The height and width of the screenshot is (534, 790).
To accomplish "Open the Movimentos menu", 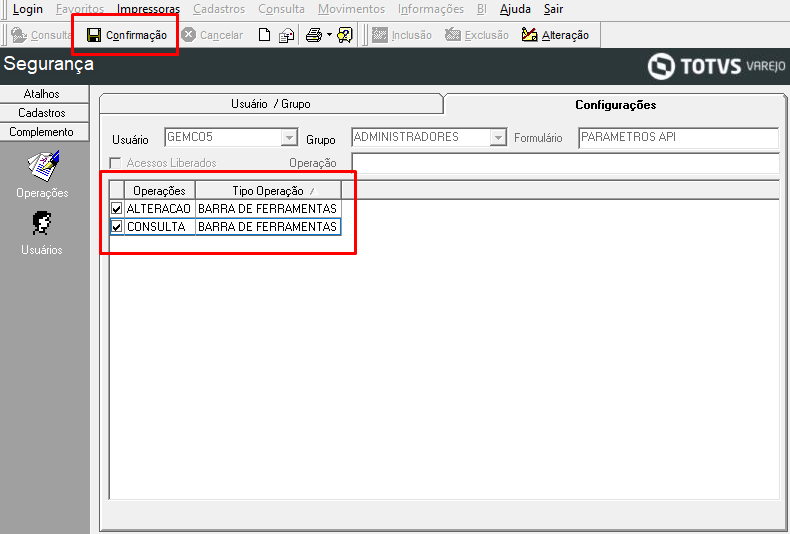I will tap(351, 9).
